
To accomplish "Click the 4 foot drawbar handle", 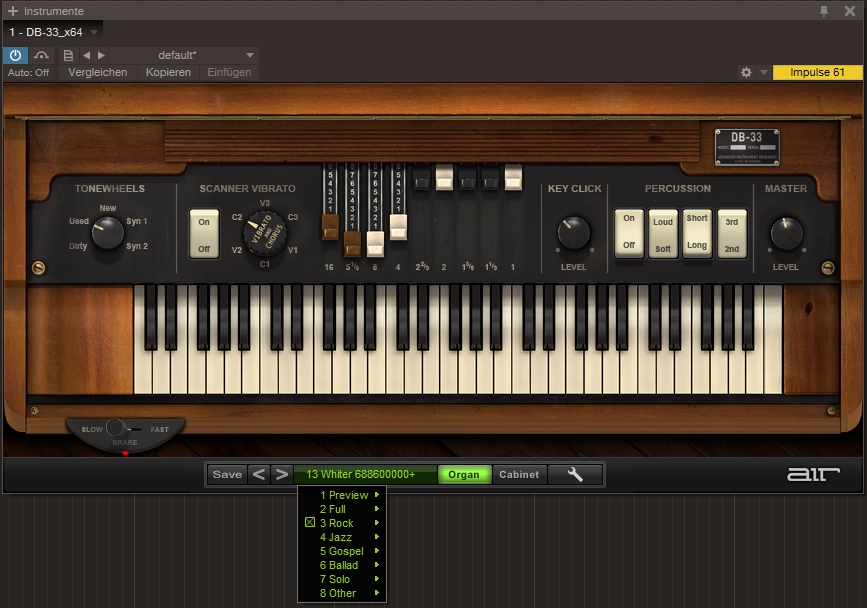I will click(x=398, y=227).
